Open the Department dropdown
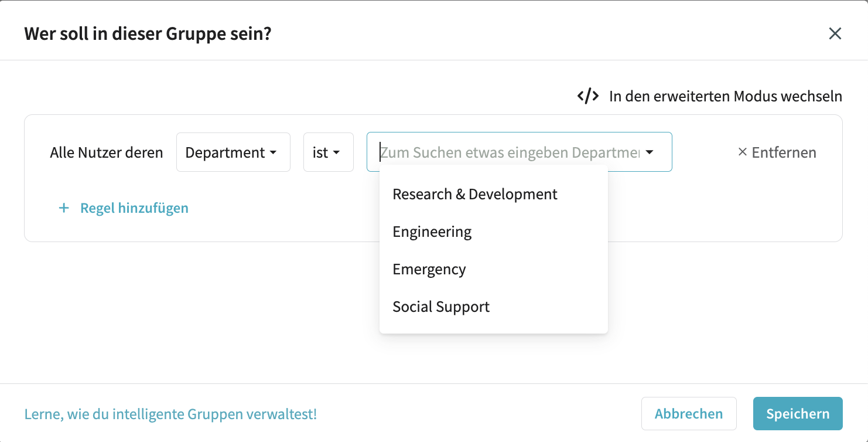The height and width of the screenshot is (442, 868). point(233,152)
